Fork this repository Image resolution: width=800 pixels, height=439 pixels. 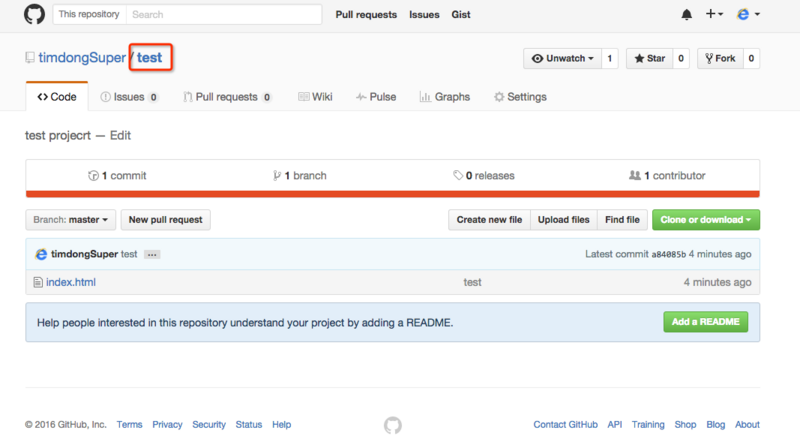pos(720,58)
